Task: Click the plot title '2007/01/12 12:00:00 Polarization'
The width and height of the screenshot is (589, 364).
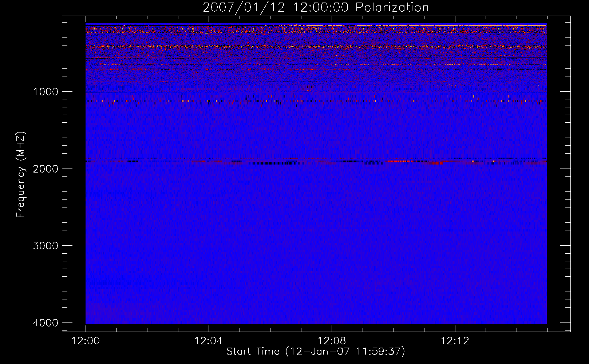Action: point(316,8)
